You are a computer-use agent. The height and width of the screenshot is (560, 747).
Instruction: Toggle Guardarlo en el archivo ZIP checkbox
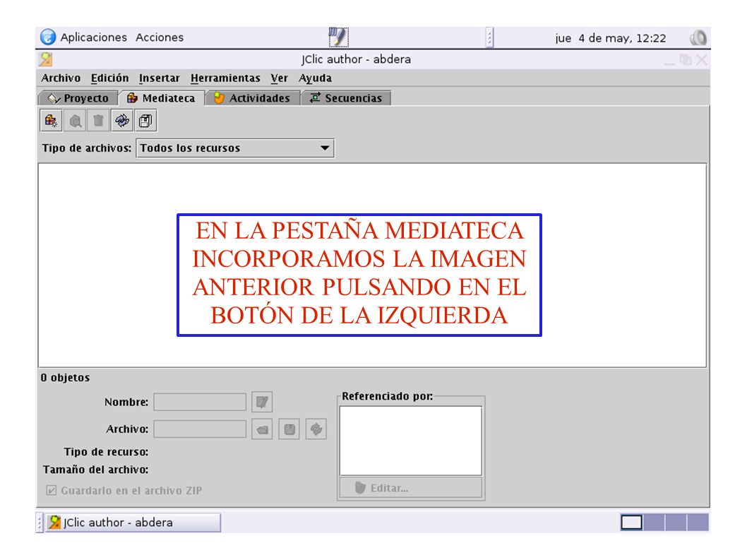pos(52,490)
